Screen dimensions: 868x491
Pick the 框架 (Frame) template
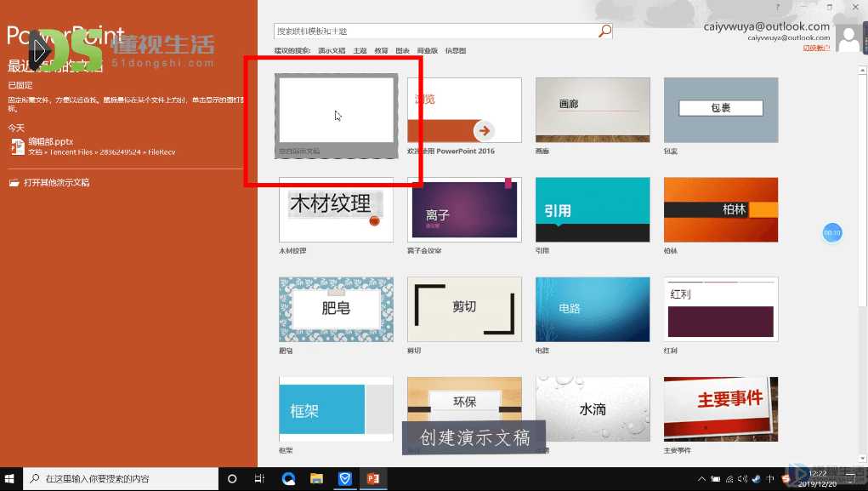click(336, 409)
